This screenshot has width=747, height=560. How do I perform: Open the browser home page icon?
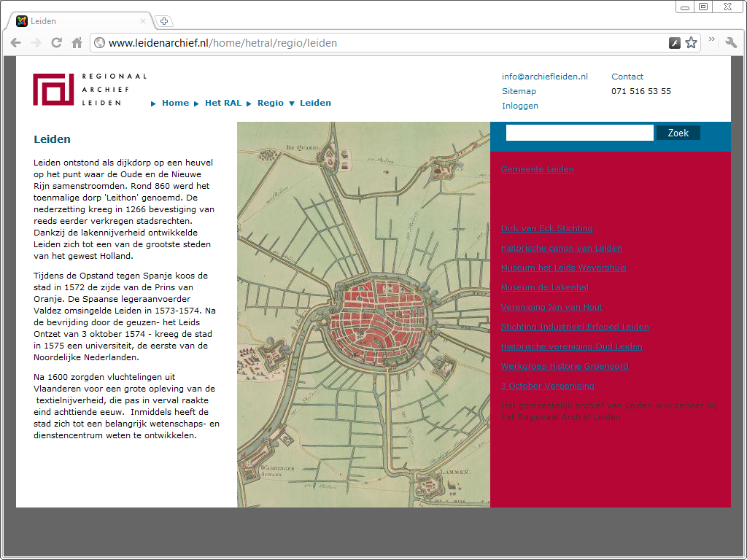[x=77, y=43]
